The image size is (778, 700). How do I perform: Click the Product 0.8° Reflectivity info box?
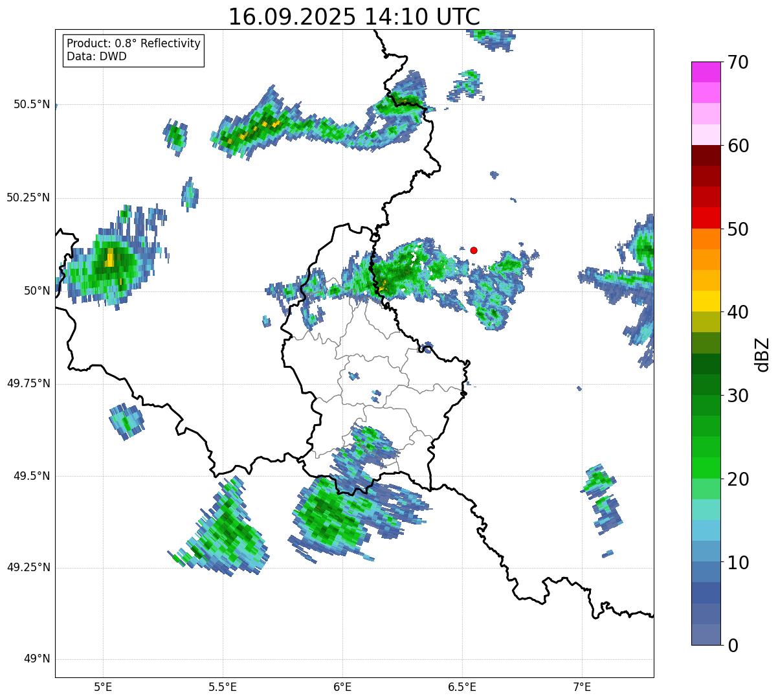(x=133, y=51)
